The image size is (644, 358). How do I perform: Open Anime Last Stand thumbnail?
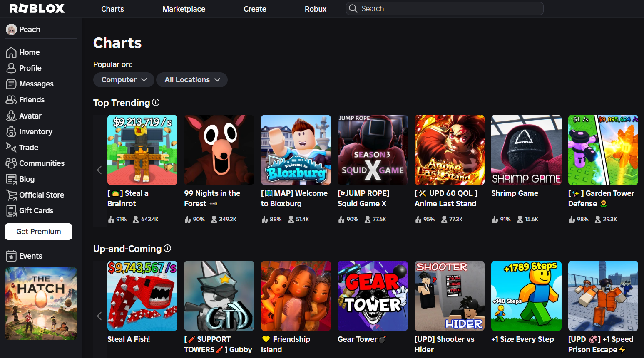click(450, 150)
